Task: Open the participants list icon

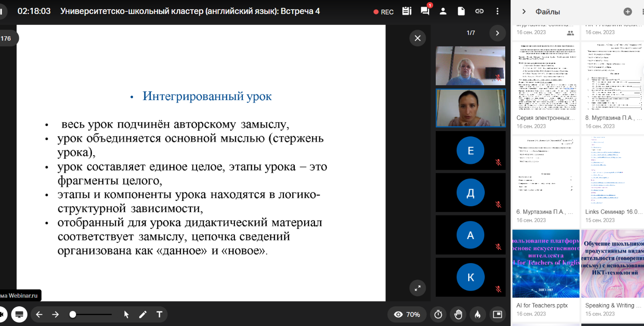Action: click(443, 11)
